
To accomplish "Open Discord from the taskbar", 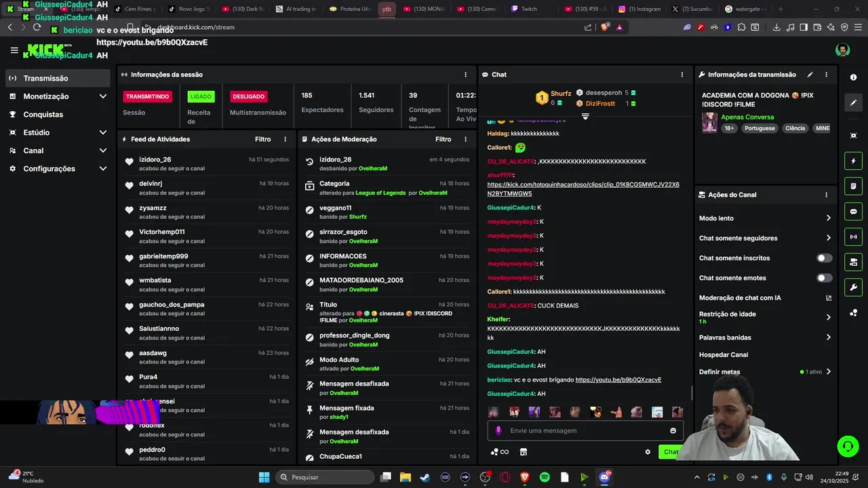I will tap(604, 477).
